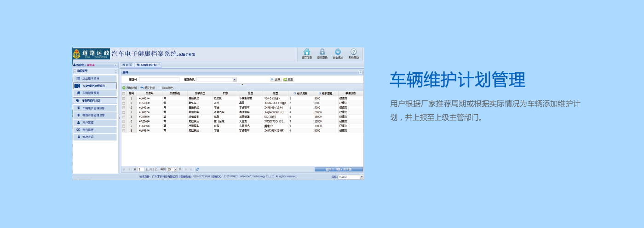Open the 车牌颜色 dropdown

(x=235, y=79)
